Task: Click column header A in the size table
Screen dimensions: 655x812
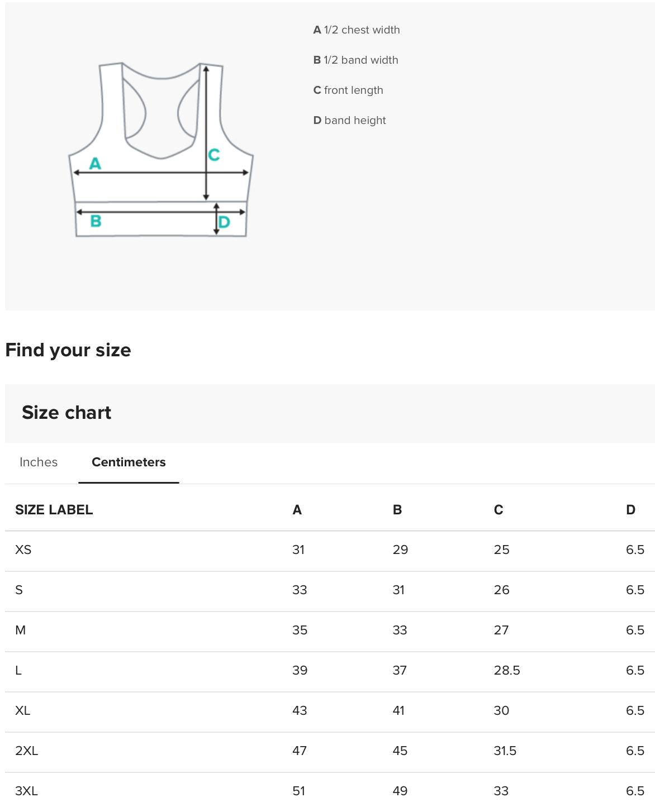Action: (x=297, y=510)
